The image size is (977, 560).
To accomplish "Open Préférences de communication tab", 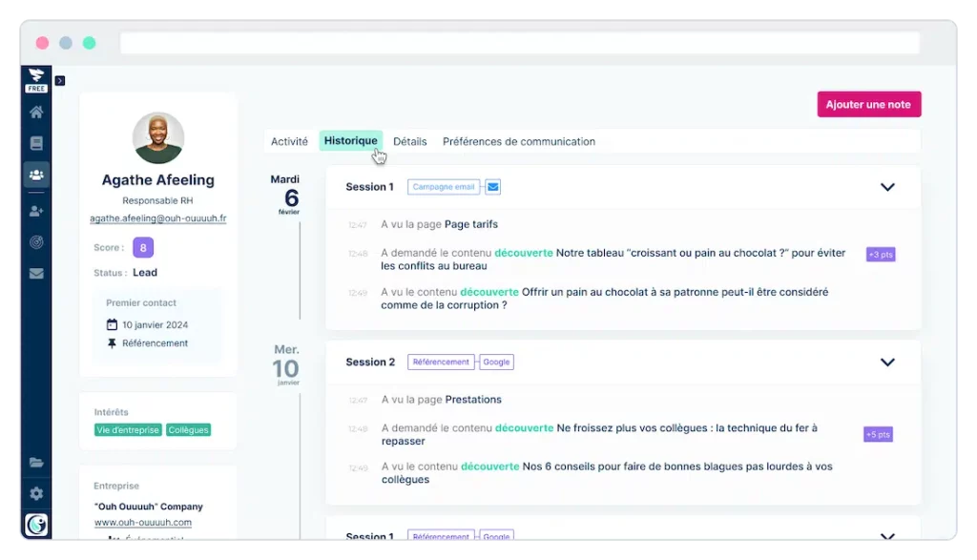I will tap(519, 141).
